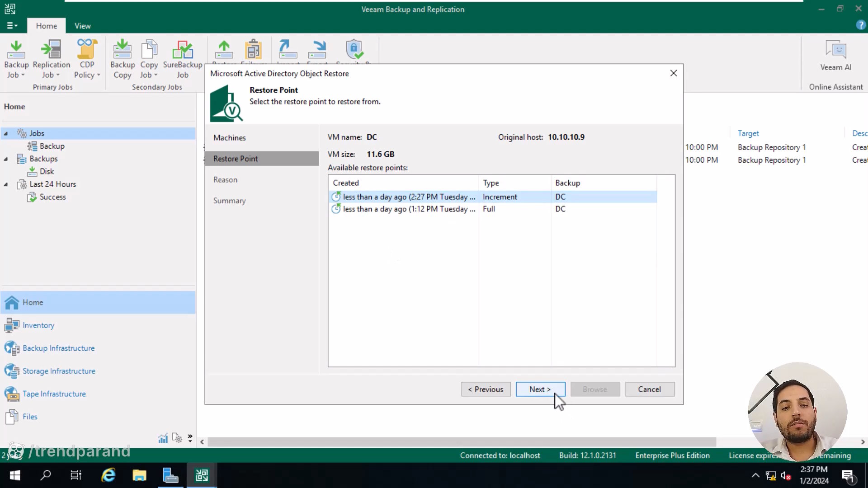This screenshot has width=868, height=488.
Task: Click the chart icon below the navigation pane
Action: pos(163,438)
